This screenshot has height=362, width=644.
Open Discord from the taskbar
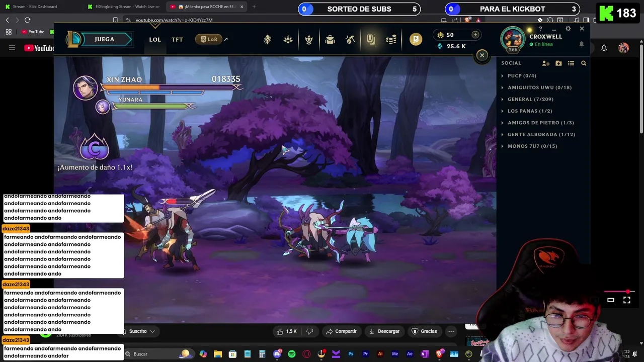click(x=277, y=354)
